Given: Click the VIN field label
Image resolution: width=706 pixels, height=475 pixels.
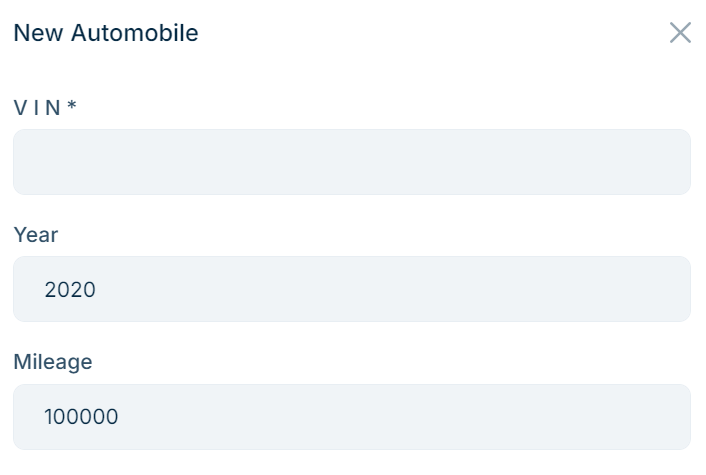Looking at the screenshot, I should coord(38,107).
